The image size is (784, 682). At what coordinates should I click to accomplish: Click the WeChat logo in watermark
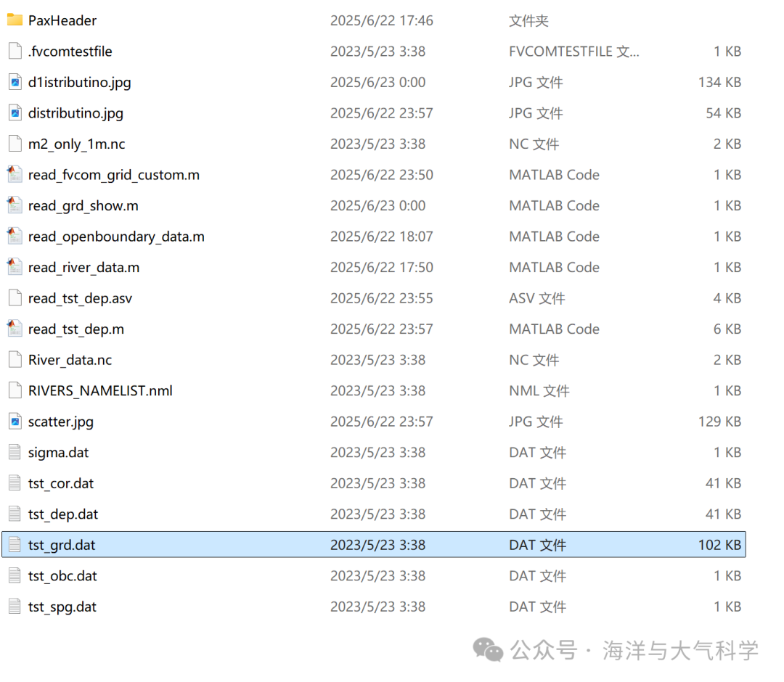click(x=488, y=649)
